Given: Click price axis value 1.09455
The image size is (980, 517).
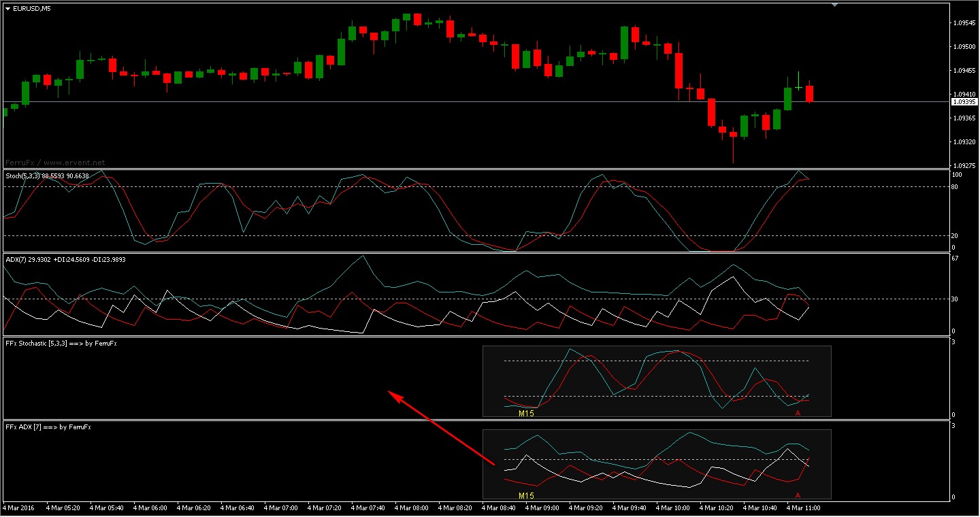Looking at the screenshot, I should [966, 71].
